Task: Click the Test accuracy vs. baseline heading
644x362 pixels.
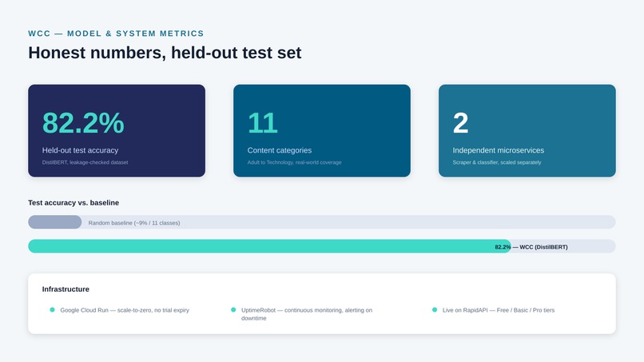Action: [x=74, y=202]
